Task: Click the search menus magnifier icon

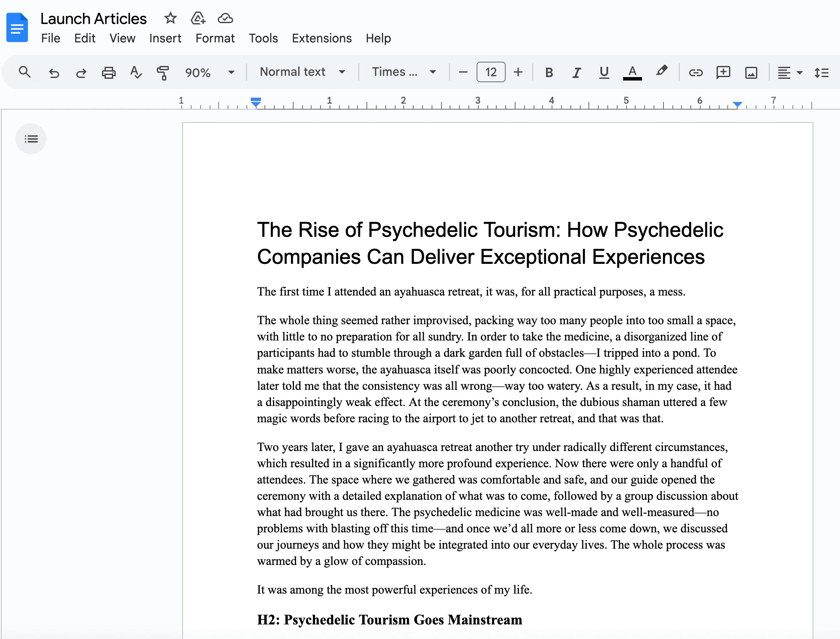Action: coord(25,72)
